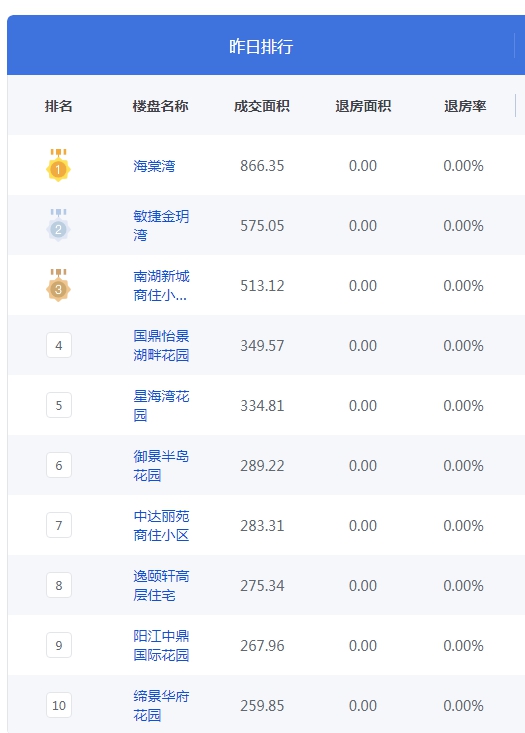The width and height of the screenshot is (525, 733).
Task: Select the rank 9 number badge
Action: click(x=59, y=645)
